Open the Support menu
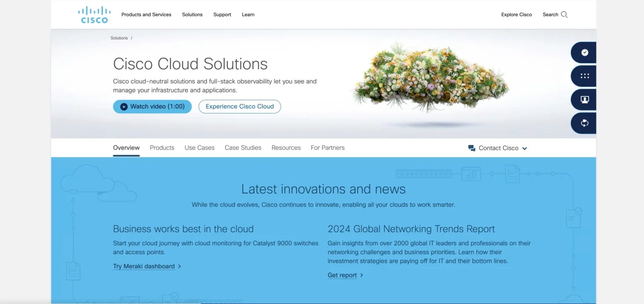The height and width of the screenshot is (304, 644). click(222, 15)
